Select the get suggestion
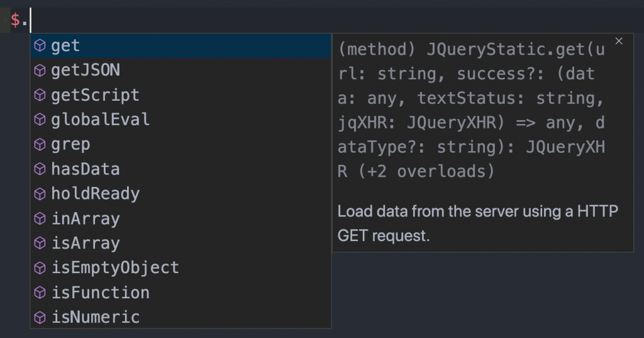 click(x=65, y=46)
